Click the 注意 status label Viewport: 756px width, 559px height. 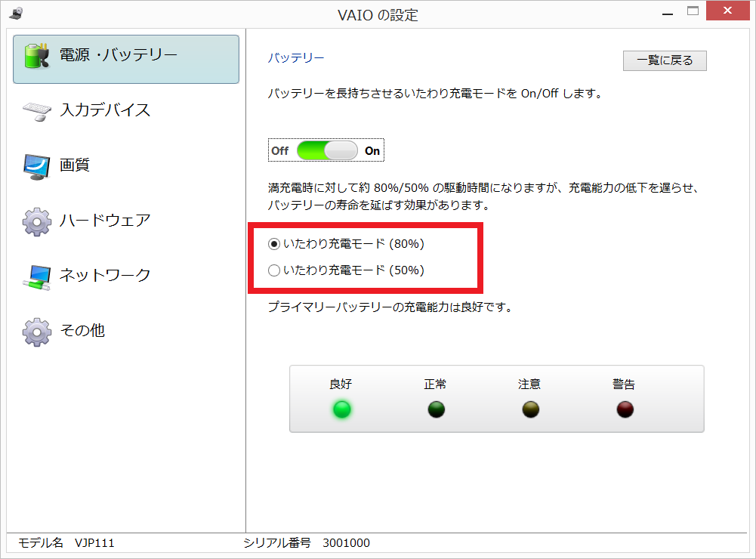[529, 385]
